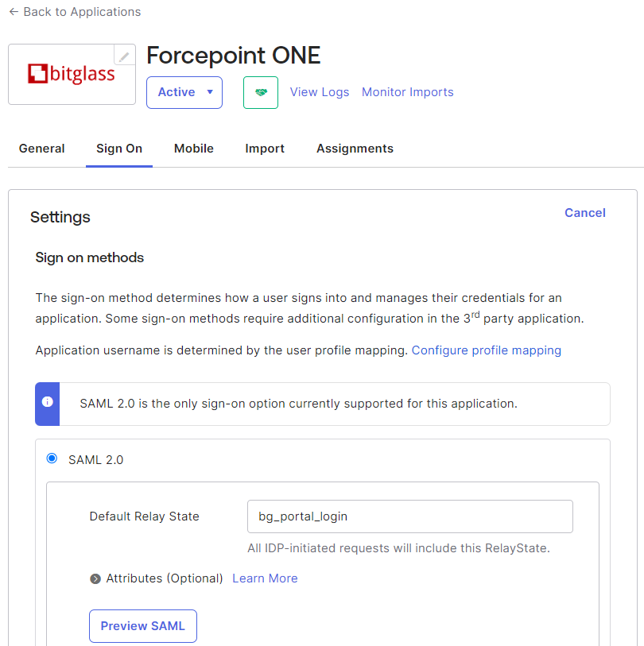Click the Preview SAML button
Screen dimensions: 644x646
pos(142,626)
